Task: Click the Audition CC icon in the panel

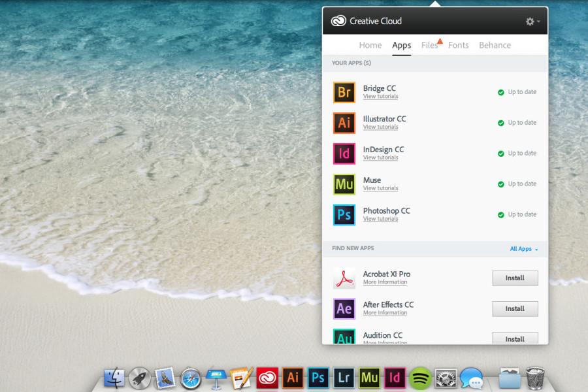Action: 344,336
